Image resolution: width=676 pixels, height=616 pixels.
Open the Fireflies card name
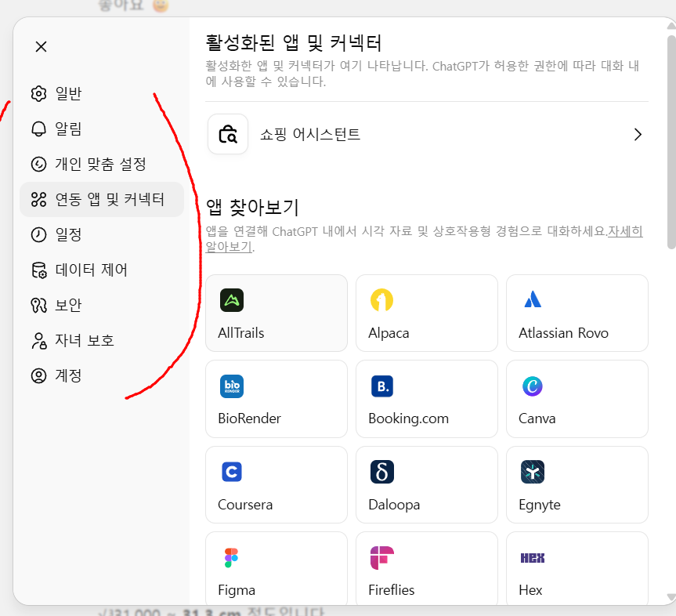pos(391,590)
